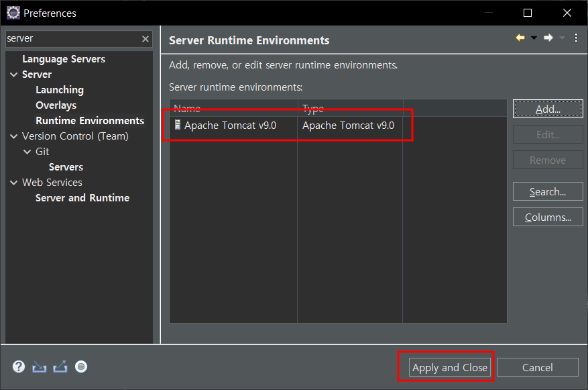Screen dimensions: 588x390
Task: Open the Help question mark icon
Action: click(x=18, y=367)
